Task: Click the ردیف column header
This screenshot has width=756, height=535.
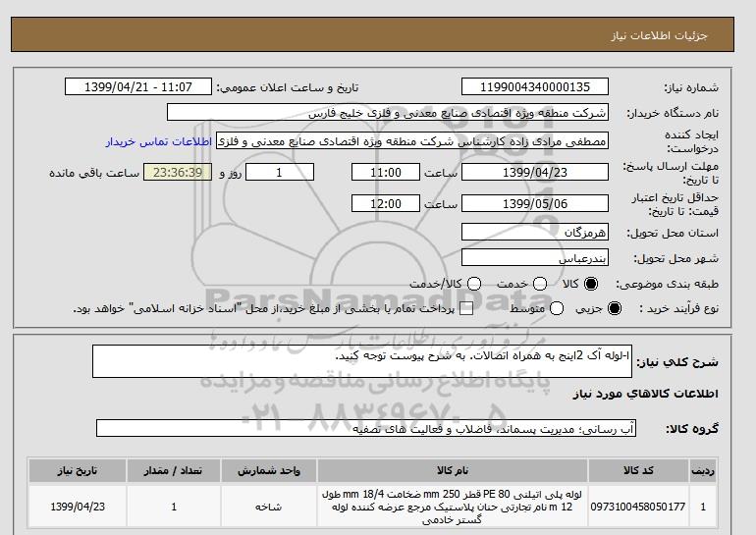Action: click(703, 471)
